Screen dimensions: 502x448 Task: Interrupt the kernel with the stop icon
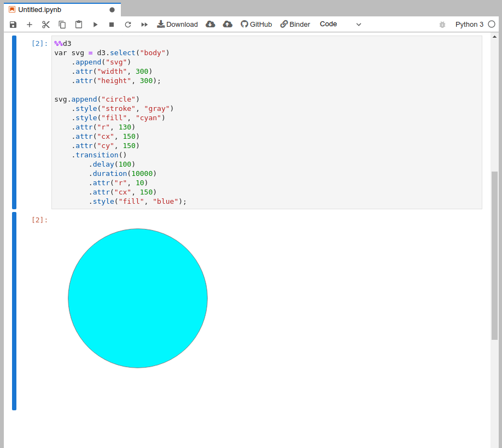(112, 25)
